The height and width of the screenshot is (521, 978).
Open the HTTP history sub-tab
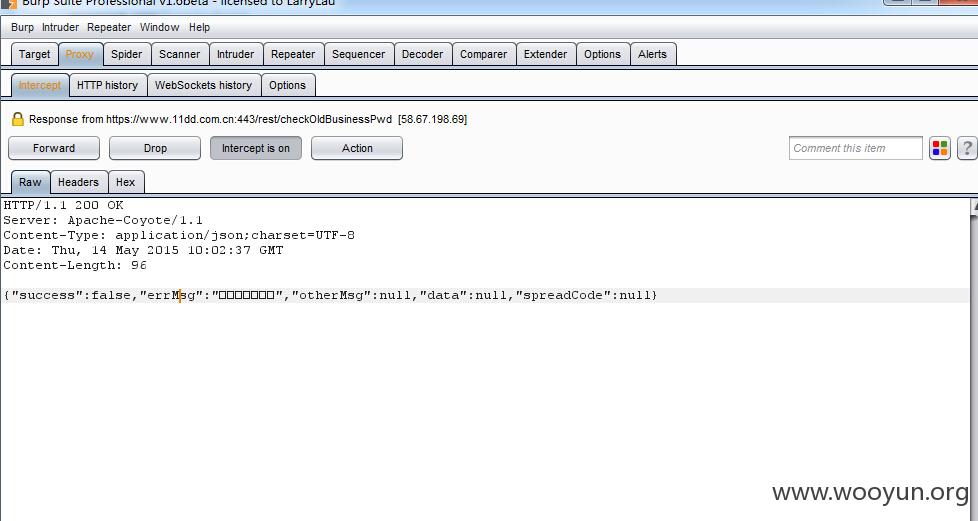pos(107,85)
